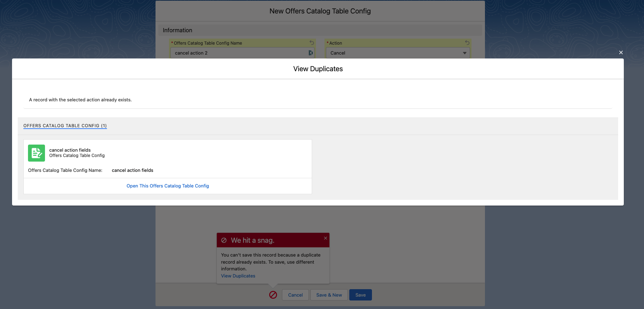644x309 pixels.
Task: Click the green duplicate record icon
Action: [36, 153]
